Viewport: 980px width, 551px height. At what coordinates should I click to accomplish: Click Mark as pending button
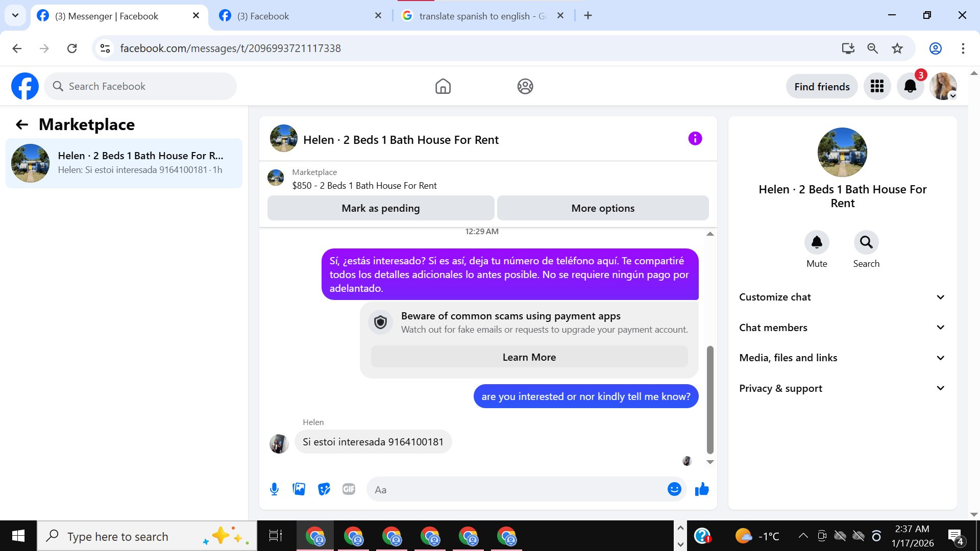coord(380,208)
